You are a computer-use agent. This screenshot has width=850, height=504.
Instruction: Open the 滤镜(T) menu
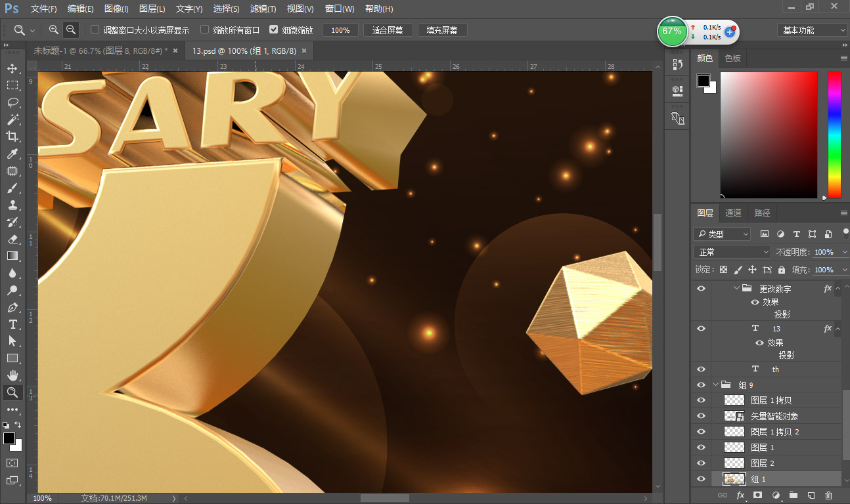tap(263, 9)
